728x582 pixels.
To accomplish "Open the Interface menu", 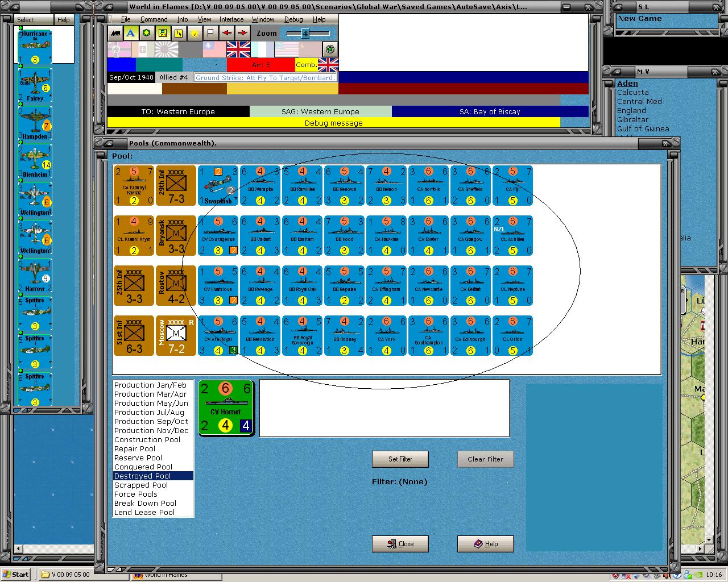I will 231,19.
